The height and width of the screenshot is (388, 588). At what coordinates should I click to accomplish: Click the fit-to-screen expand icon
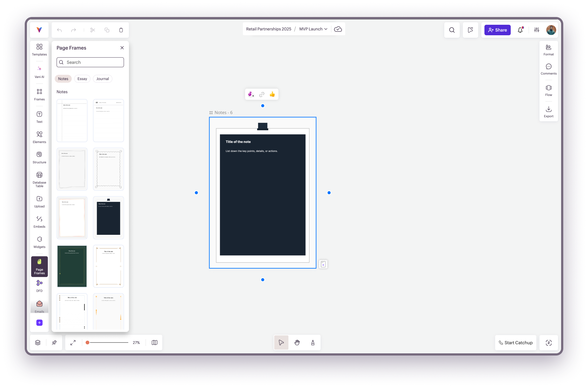coord(73,343)
